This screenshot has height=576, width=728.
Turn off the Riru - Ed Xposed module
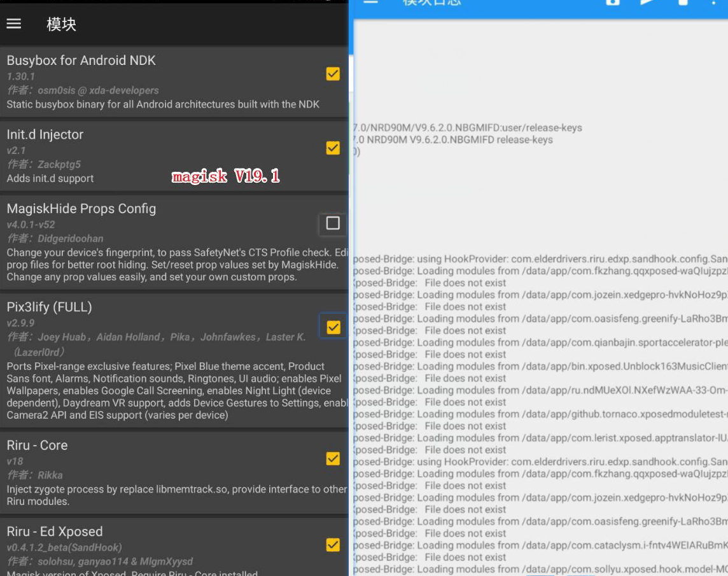[332, 545]
